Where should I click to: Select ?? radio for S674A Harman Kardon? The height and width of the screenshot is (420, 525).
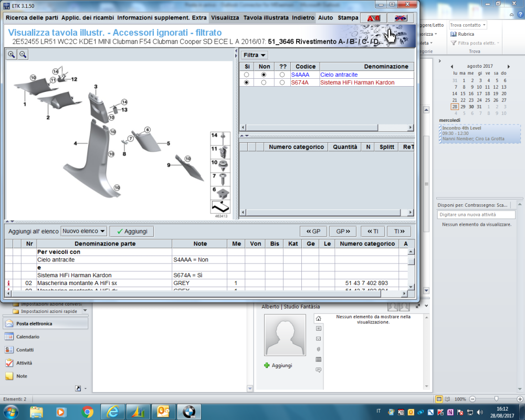coord(282,82)
